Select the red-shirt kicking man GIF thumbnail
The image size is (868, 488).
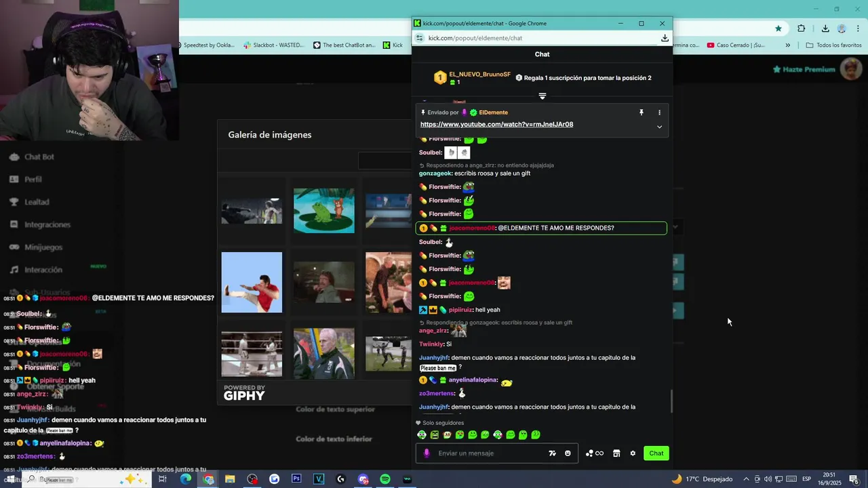252,283
